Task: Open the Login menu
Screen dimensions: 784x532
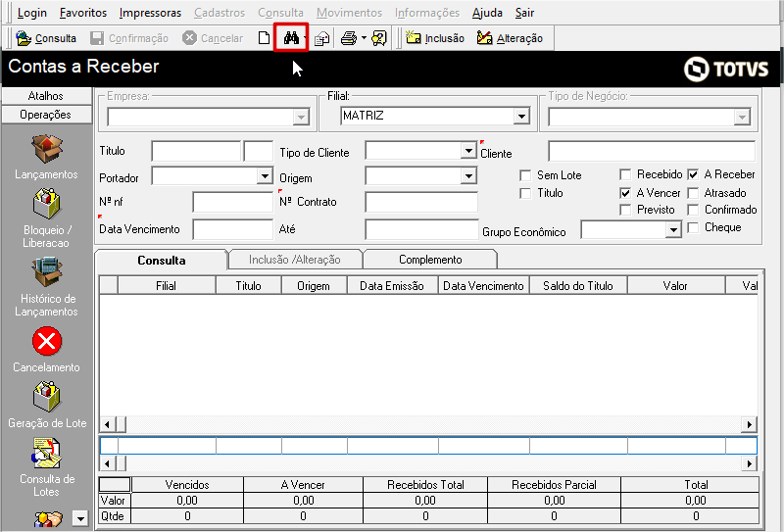Action: click(32, 13)
